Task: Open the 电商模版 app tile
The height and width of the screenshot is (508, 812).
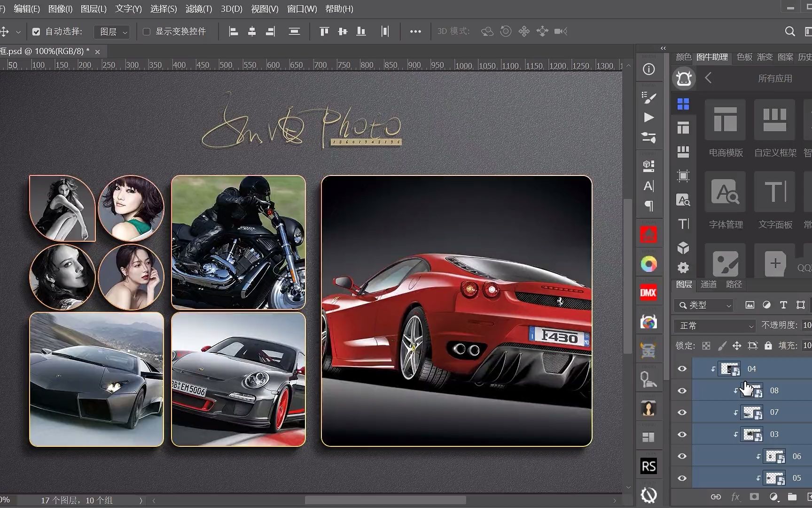Action: [726, 128]
